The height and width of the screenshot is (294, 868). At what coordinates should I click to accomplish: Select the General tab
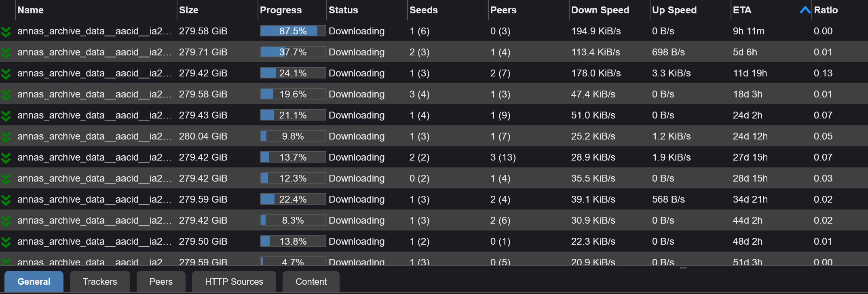pos(34,281)
